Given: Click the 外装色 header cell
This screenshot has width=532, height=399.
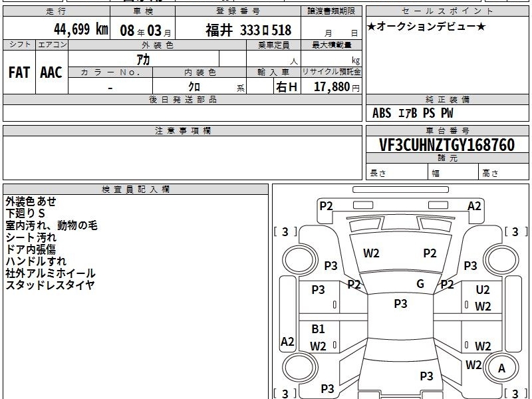Looking at the screenshot, I should pyautogui.click(x=157, y=45).
